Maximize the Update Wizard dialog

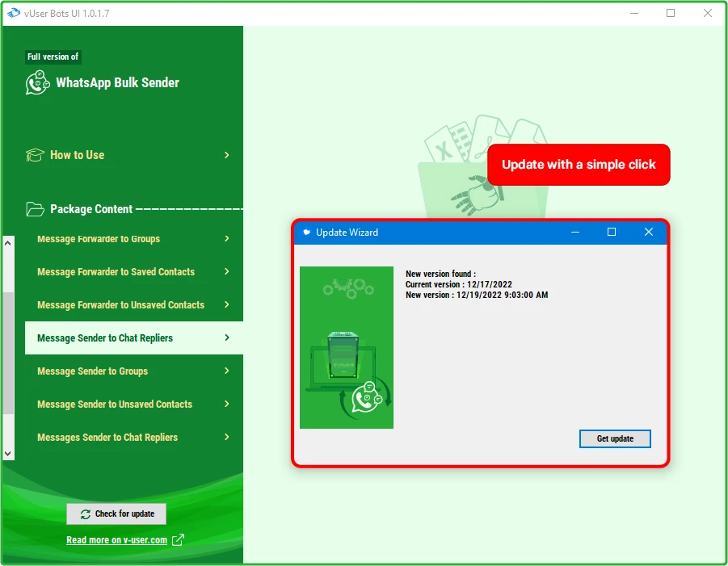tap(612, 232)
